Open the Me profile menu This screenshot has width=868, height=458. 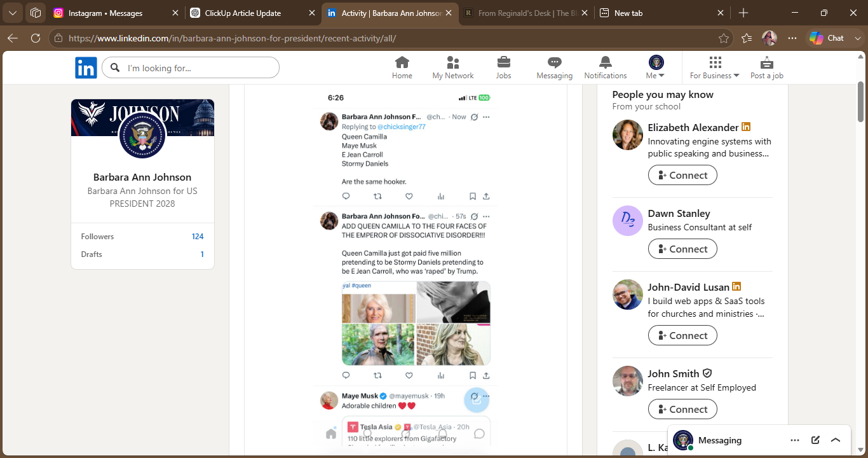coord(656,67)
